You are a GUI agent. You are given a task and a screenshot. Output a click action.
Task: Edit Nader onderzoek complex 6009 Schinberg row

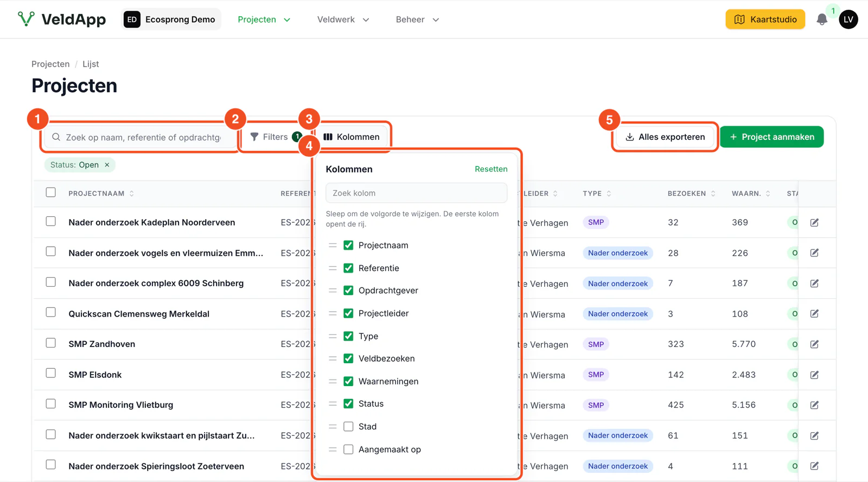coord(814,283)
